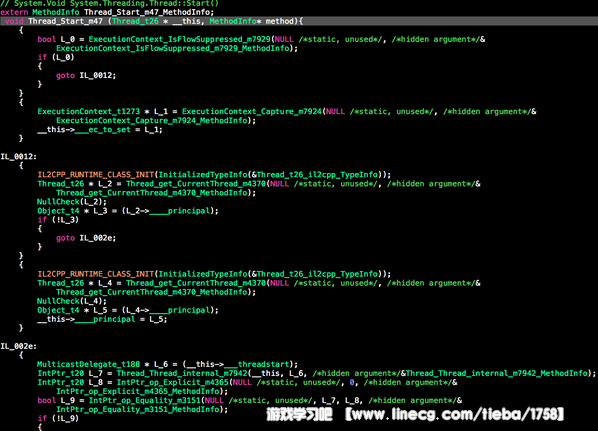The height and width of the screenshot is (431, 598).
Task: Select the highlighted 'void Thread_Start_m47' function signature line
Action: pyautogui.click(x=299, y=21)
